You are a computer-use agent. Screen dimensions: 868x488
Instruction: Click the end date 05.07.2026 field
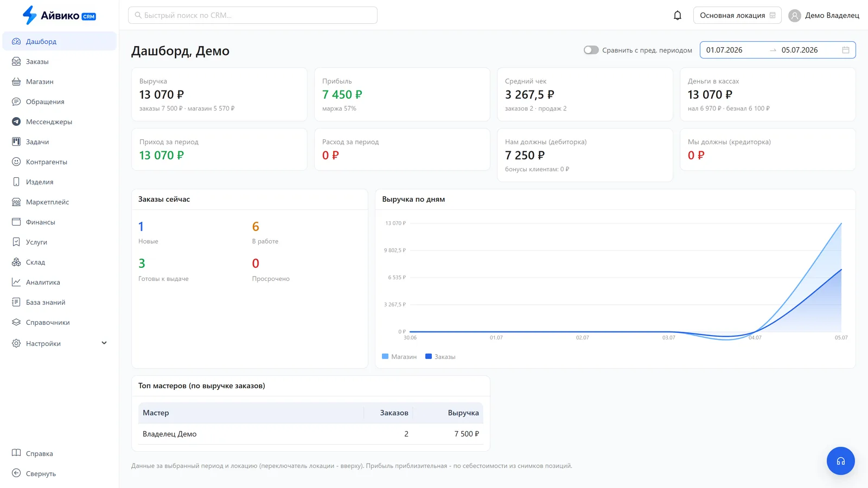tap(800, 50)
